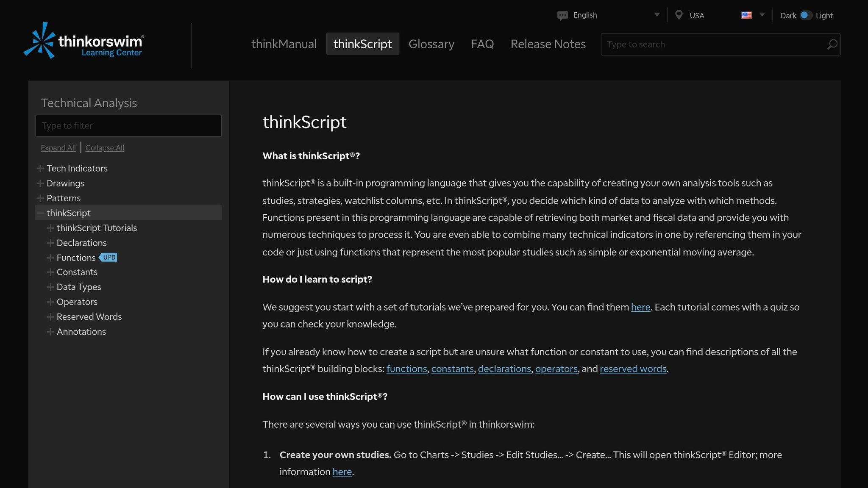Follow the tutorials 'here' link

coord(640,307)
